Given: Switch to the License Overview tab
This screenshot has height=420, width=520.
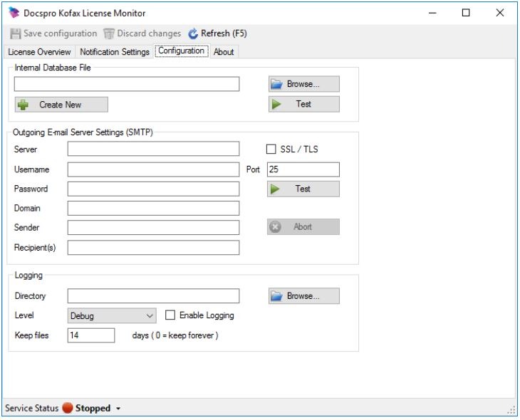Looking at the screenshot, I should (x=39, y=52).
